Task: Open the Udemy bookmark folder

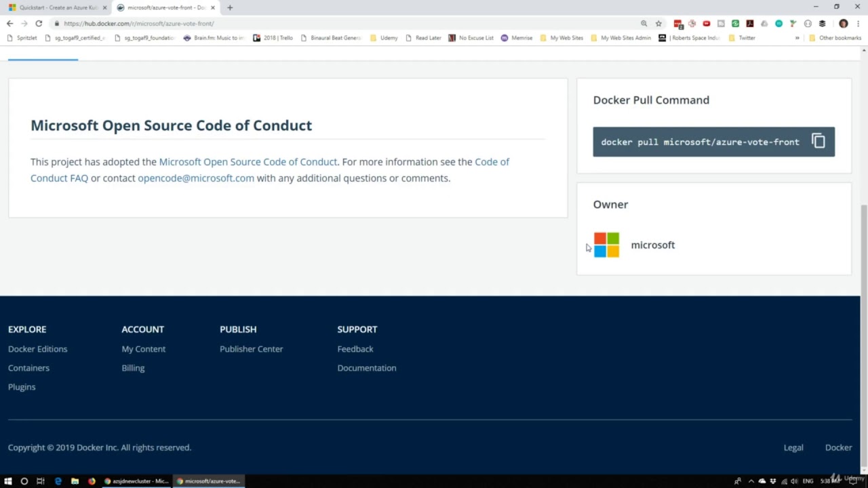Action: [x=384, y=38]
